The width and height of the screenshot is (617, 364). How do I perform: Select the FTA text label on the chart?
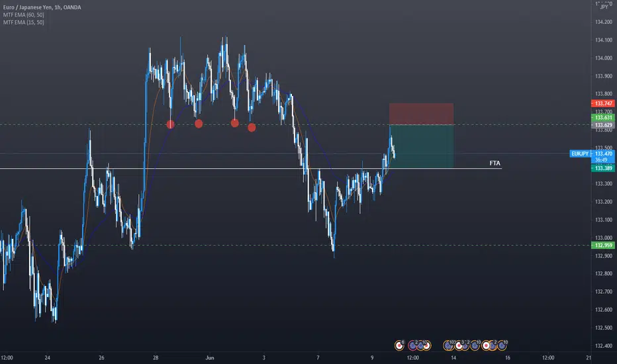click(x=495, y=163)
